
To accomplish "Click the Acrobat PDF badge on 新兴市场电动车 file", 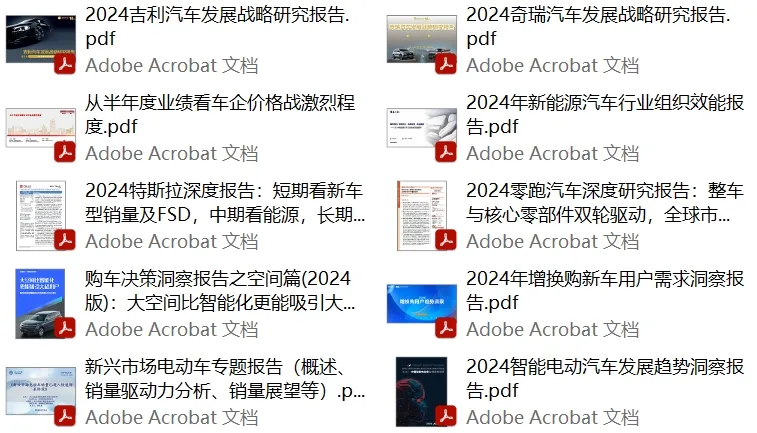I will point(65,416).
